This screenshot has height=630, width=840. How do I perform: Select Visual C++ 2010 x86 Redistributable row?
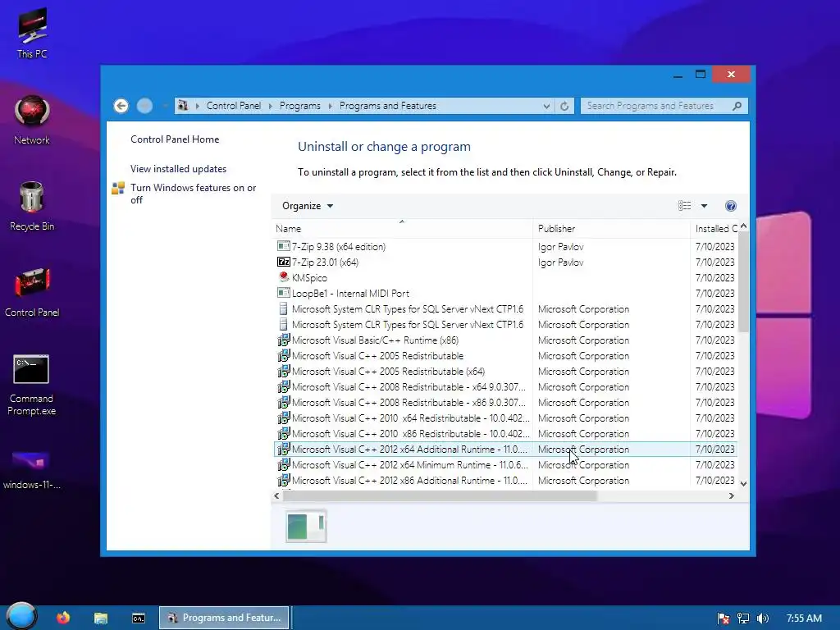[505, 433]
